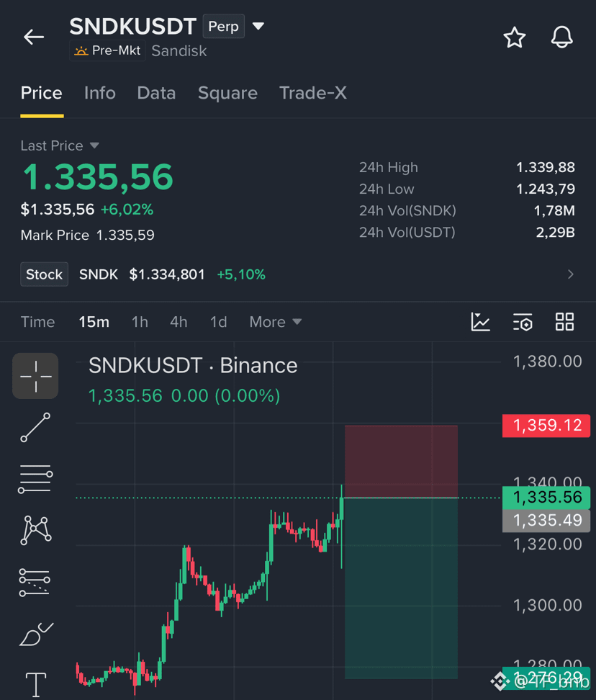Switch to the Info tab
596x700 pixels.
pyautogui.click(x=100, y=93)
